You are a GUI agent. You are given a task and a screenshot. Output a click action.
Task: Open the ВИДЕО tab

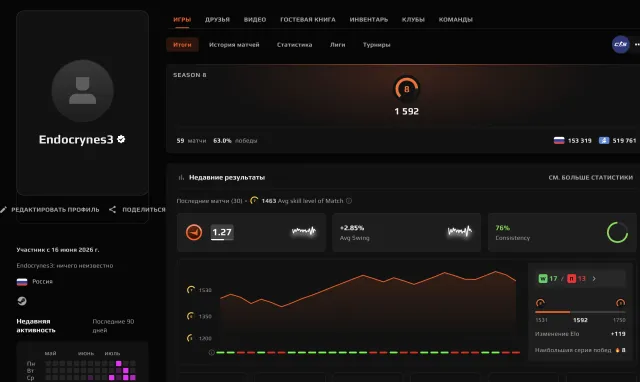(255, 19)
